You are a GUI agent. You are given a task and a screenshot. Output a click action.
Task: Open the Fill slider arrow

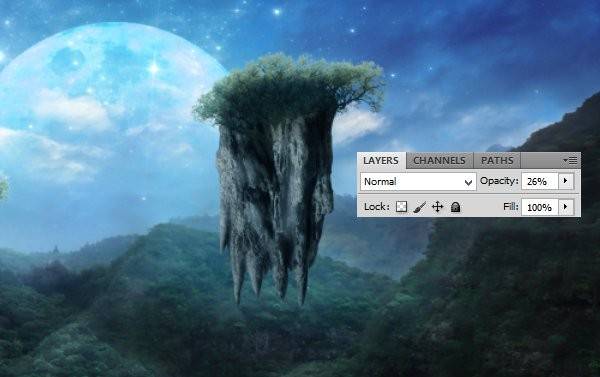pyautogui.click(x=566, y=207)
